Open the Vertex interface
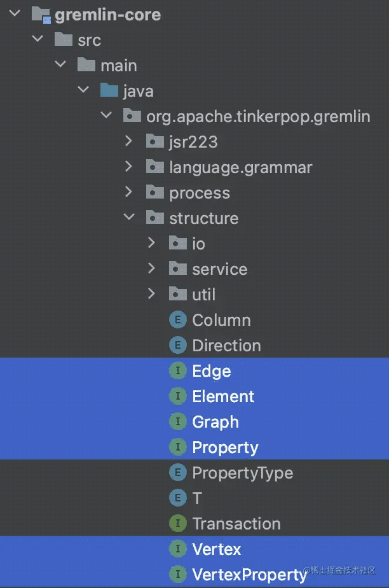The width and height of the screenshot is (389, 588). coord(216,549)
